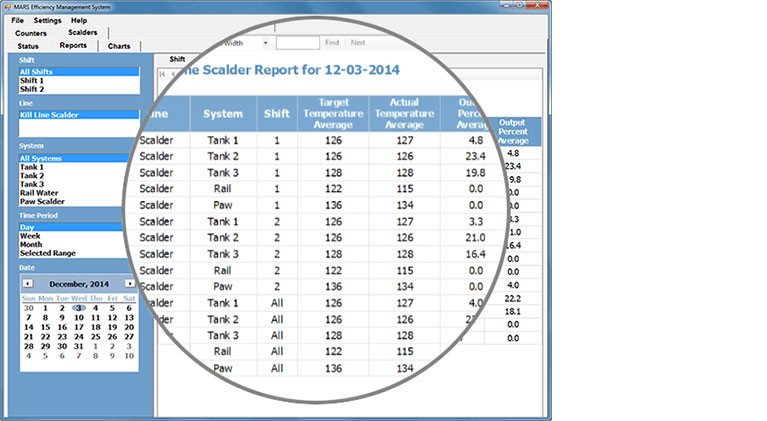Choose Tank 2 in System list
Image resolution: width=767 pixels, height=421 pixels.
32,176
